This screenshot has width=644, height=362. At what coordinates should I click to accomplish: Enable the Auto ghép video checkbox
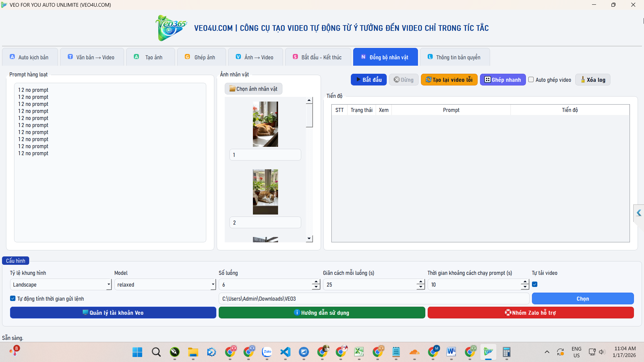[x=531, y=79]
